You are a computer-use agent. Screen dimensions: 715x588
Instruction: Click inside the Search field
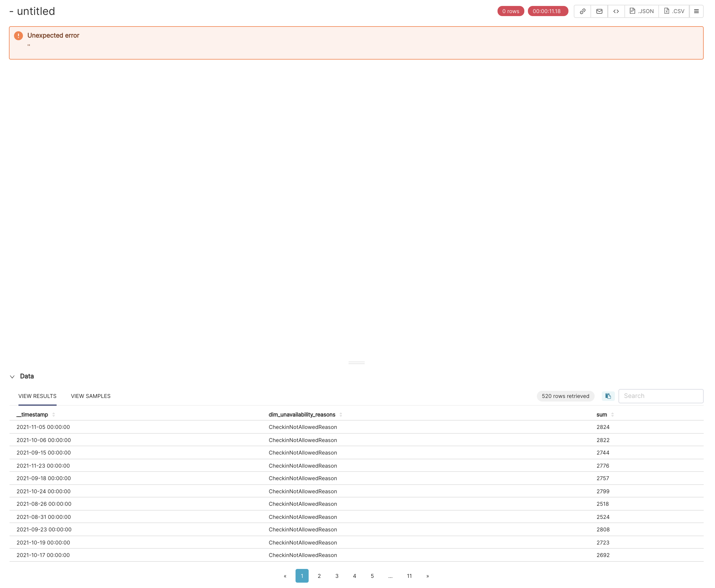click(x=660, y=396)
